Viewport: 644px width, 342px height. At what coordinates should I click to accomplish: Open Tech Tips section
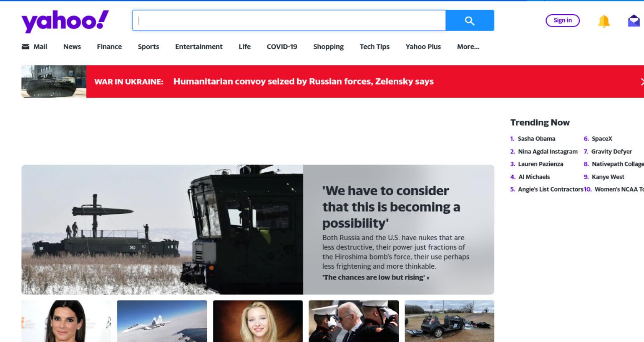tap(374, 47)
